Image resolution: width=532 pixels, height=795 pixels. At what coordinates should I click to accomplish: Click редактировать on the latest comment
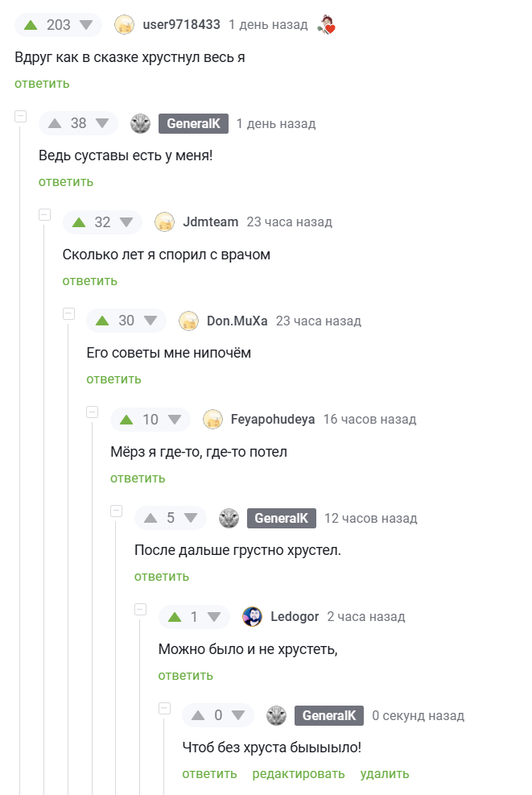(x=299, y=773)
